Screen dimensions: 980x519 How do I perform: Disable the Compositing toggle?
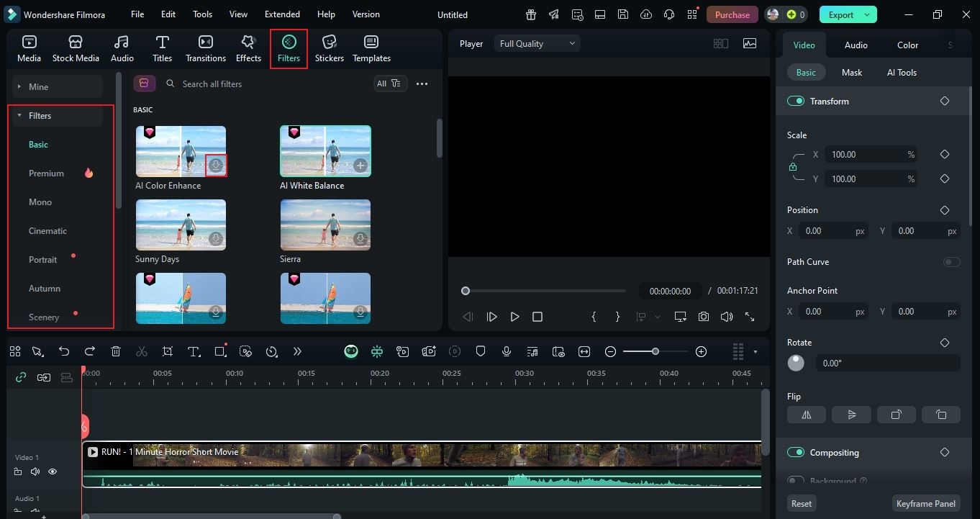click(x=796, y=452)
